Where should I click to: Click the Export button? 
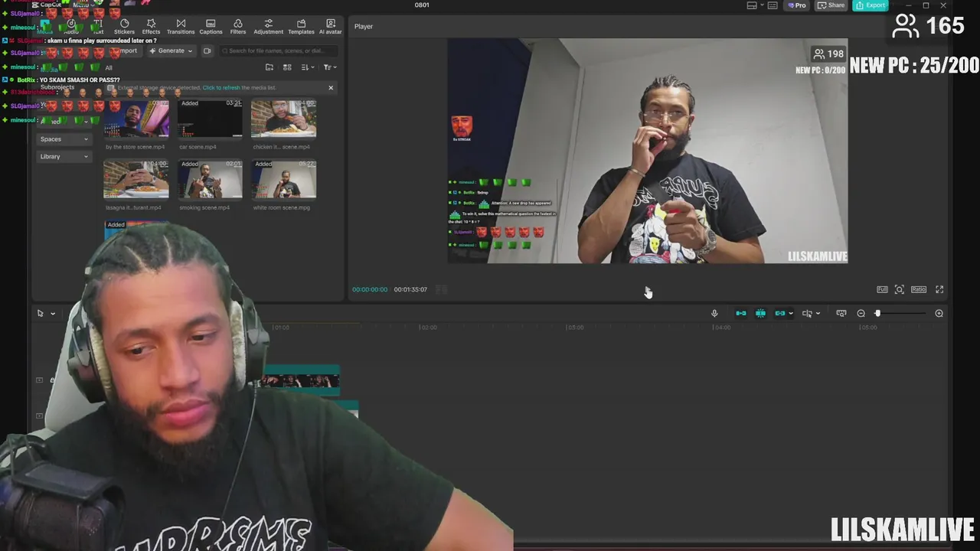[871, 5]
